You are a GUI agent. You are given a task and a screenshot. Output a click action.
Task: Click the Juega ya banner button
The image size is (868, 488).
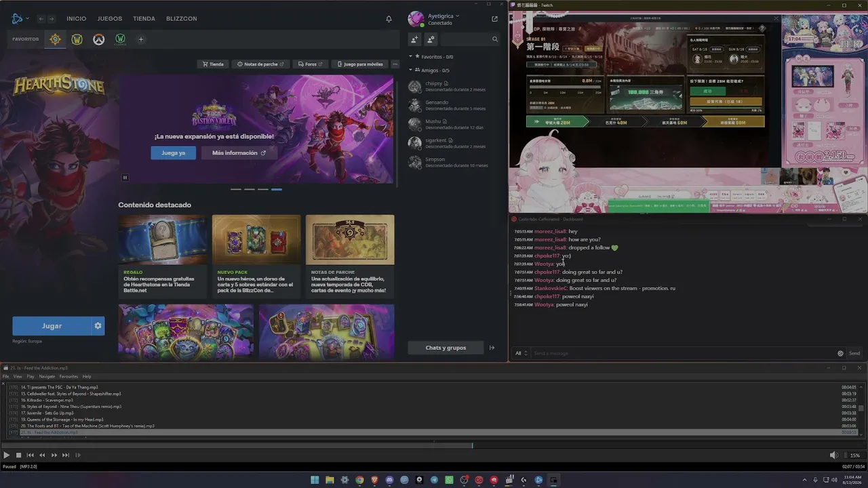(174, 153)
